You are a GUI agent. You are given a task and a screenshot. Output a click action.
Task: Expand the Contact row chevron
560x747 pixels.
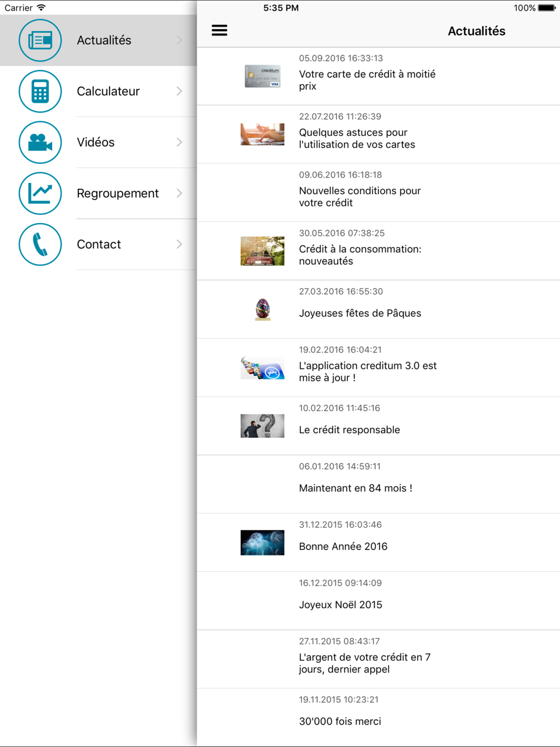coord(179,244)
